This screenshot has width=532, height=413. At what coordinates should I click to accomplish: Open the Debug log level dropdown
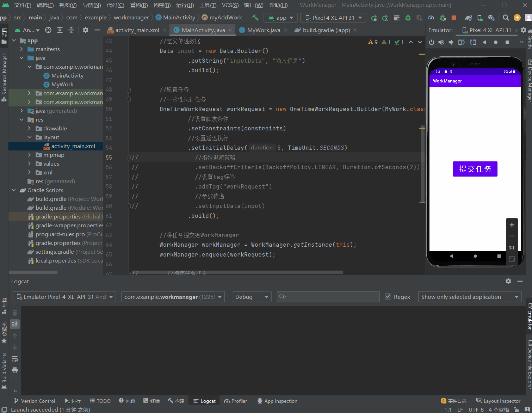pos(252,297)
